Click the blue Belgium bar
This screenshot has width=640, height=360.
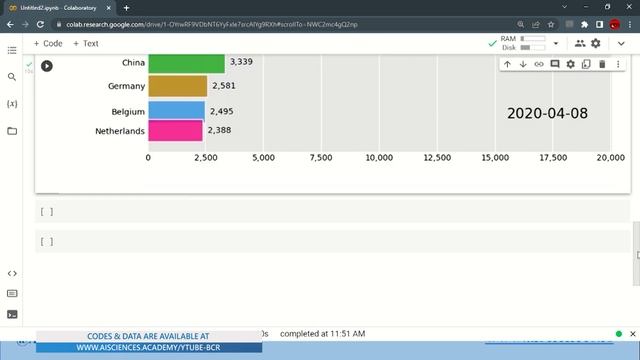click(176, 111)
